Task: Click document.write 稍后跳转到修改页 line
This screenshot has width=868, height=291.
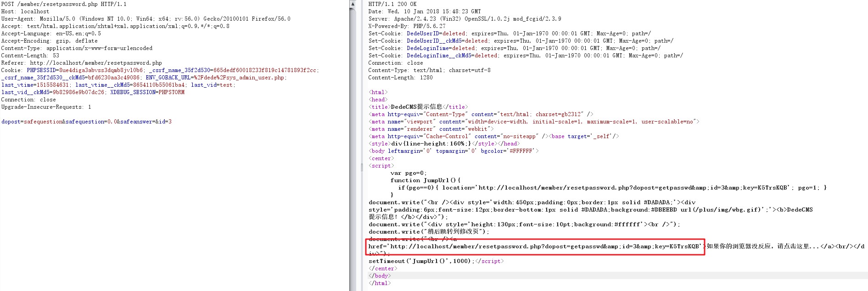Action: (x=429, y=232)
